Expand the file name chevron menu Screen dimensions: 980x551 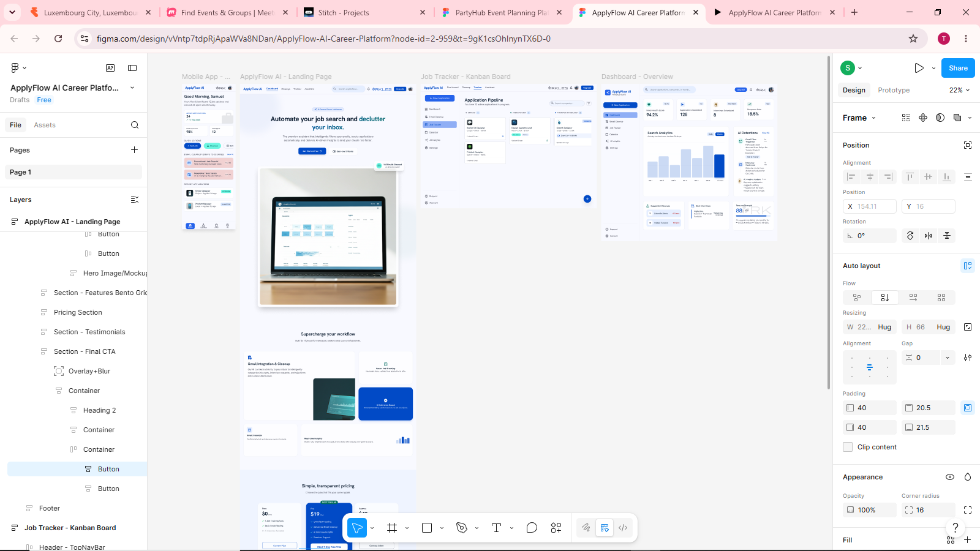coord(132,88)
